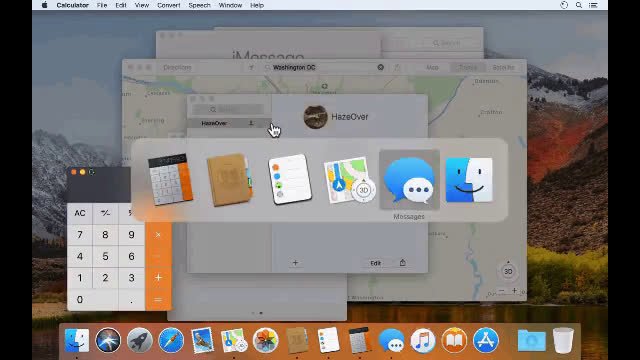Click Spotlight search icon in menu bar
Viewport: 640px width, 360px height.
point(579,5)
